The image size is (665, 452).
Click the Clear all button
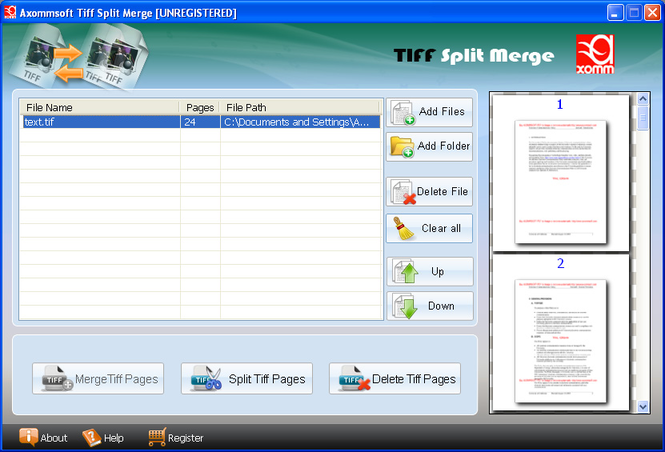[429, 228]
